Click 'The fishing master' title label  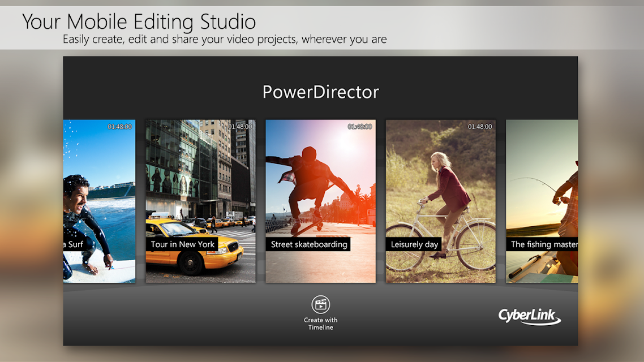542,244
